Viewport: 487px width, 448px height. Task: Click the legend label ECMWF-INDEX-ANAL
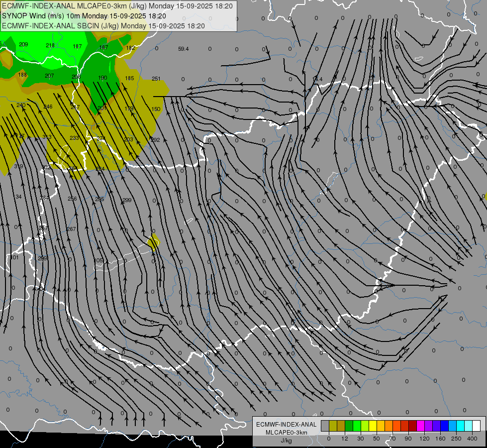[x=287, y=425]
